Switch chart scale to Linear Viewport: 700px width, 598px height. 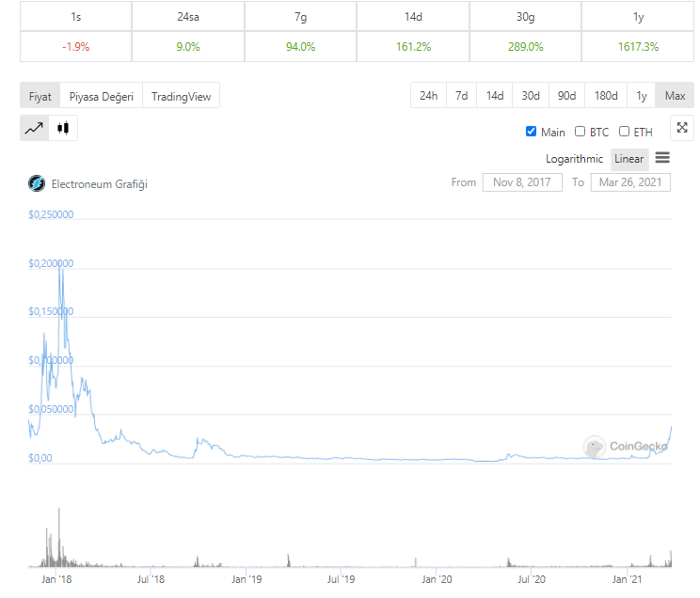tap(629, 159)
